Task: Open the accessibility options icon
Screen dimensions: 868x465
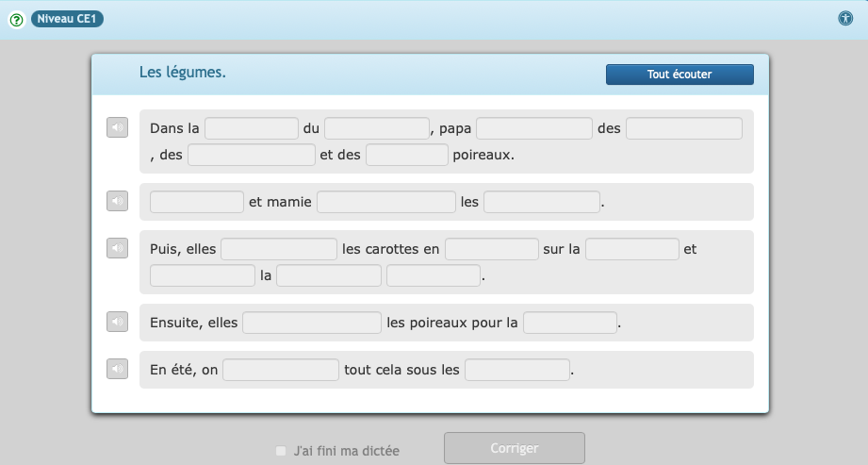Action: [845, 18]
